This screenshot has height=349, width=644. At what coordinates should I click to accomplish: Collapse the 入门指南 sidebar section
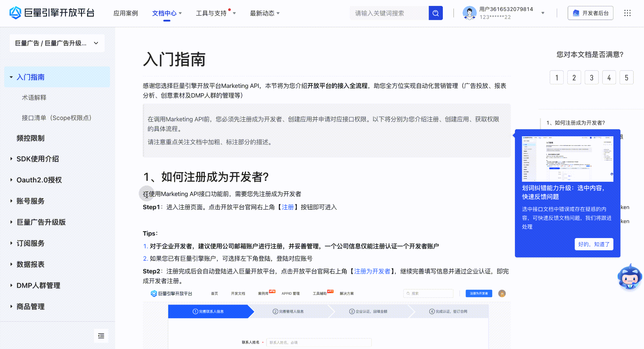11,77
